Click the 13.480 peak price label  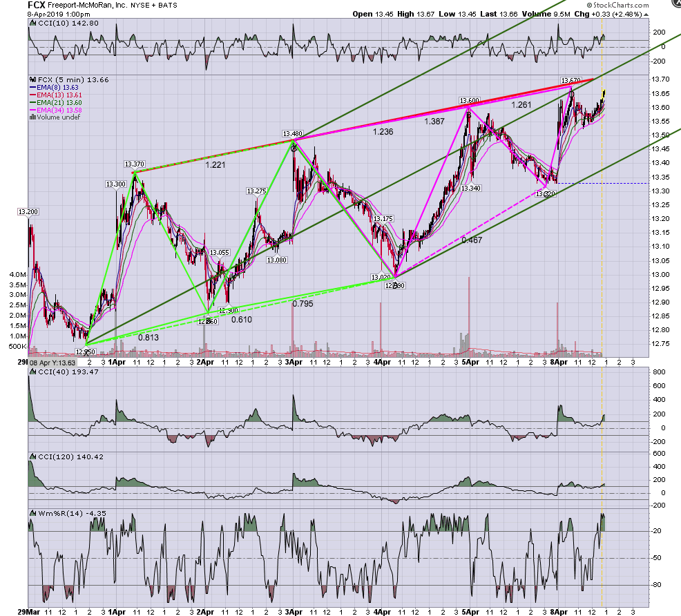coord(292,134)
